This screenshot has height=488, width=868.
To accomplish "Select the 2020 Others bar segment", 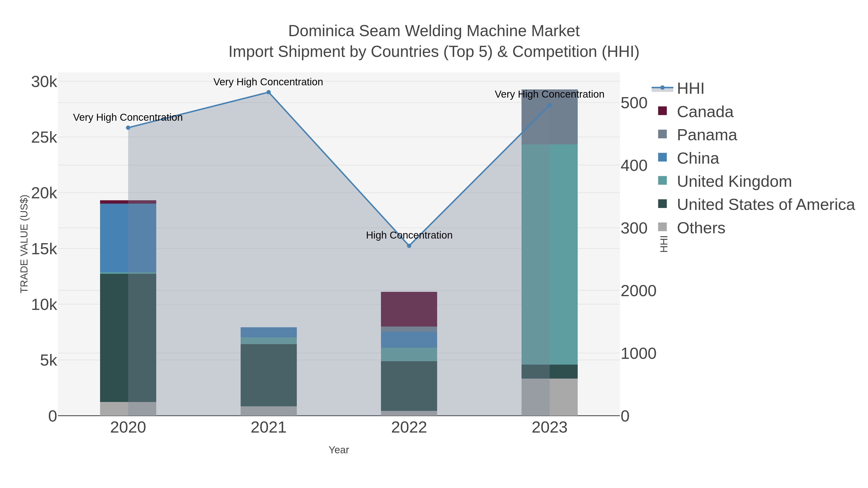I will [128, 409].
